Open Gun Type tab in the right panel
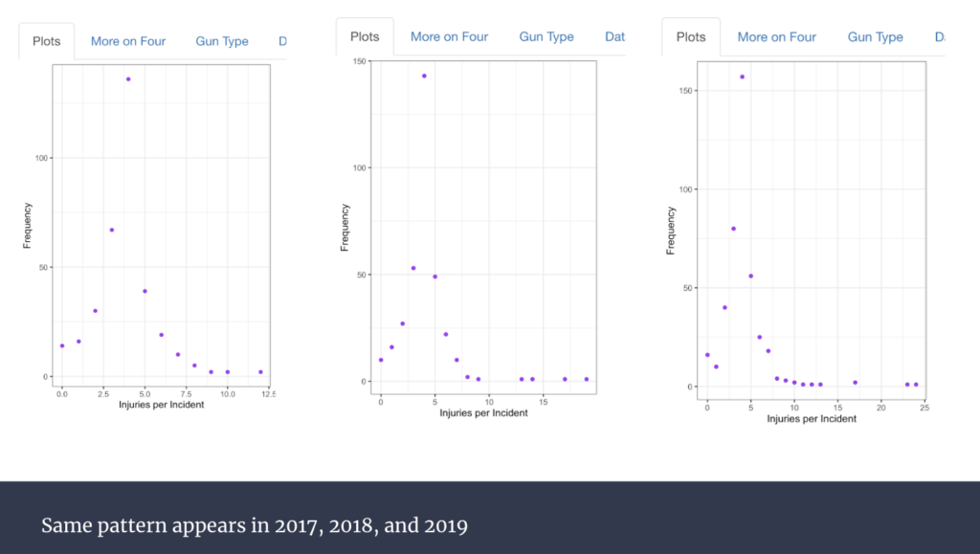 [x=875, y=37]
